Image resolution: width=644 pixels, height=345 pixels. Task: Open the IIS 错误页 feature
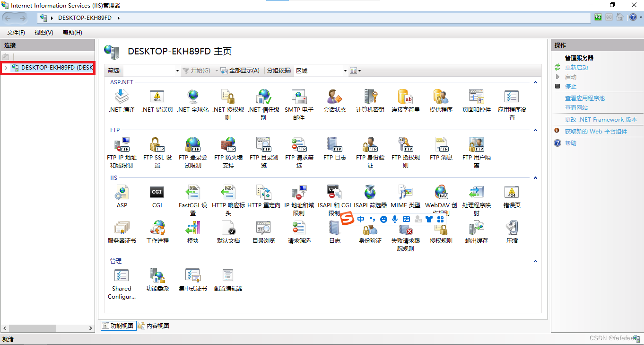(x=512, y=197)
